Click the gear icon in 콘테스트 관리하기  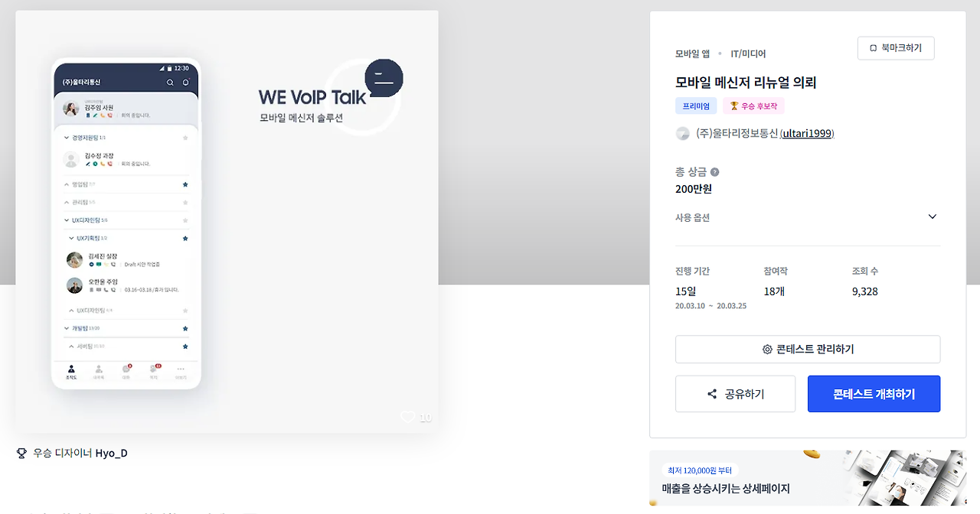(x=767, y=350)
